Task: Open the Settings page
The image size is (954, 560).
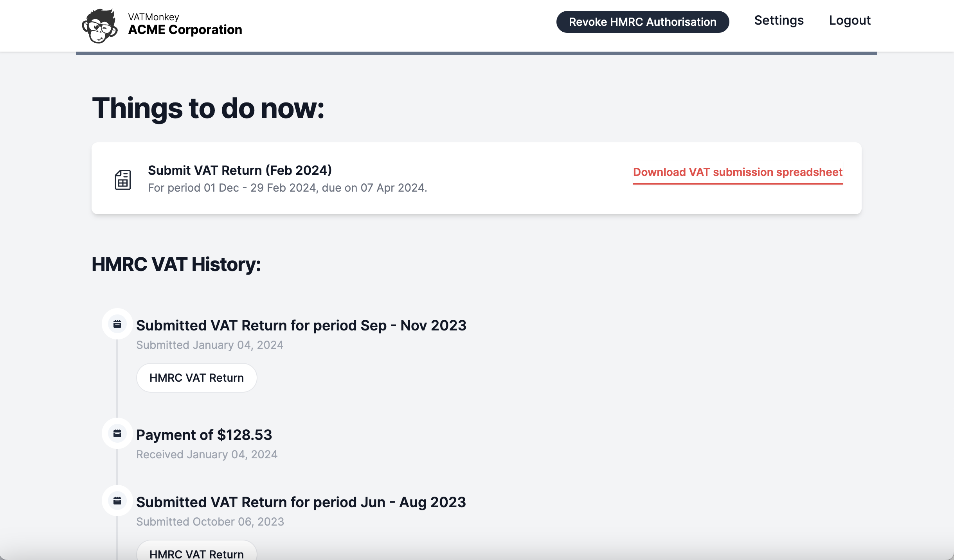Action: [x=779, y=20]
